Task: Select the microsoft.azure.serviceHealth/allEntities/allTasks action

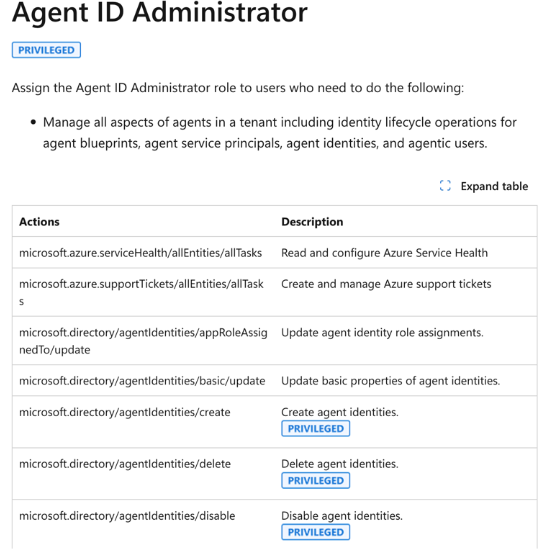Action: coord(141,253)
